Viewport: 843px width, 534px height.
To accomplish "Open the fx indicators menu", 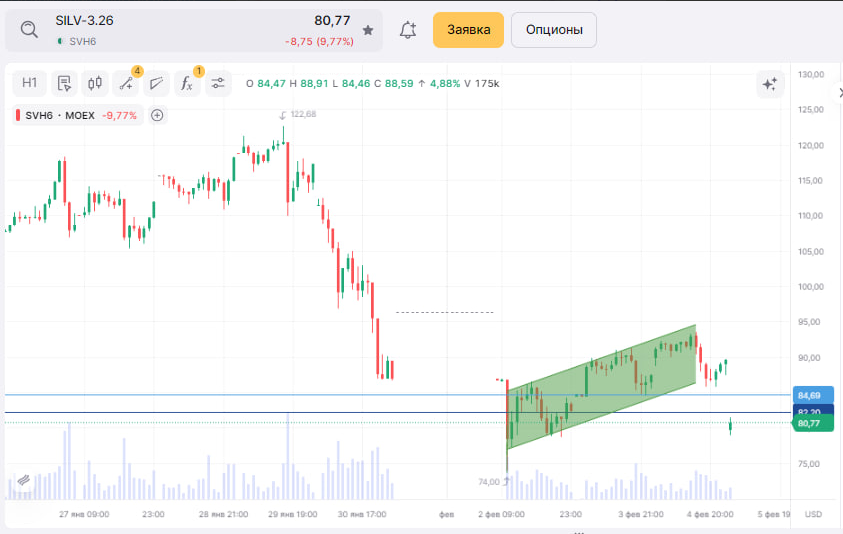I will coord(187,84).
